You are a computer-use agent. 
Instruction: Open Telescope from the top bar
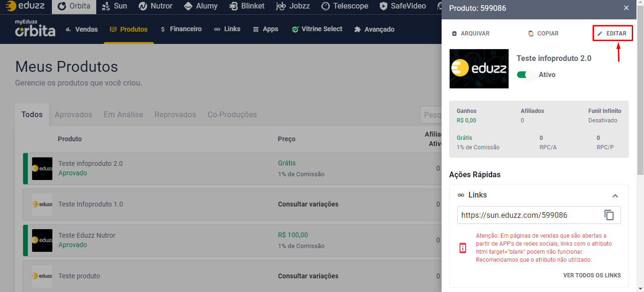344,7
